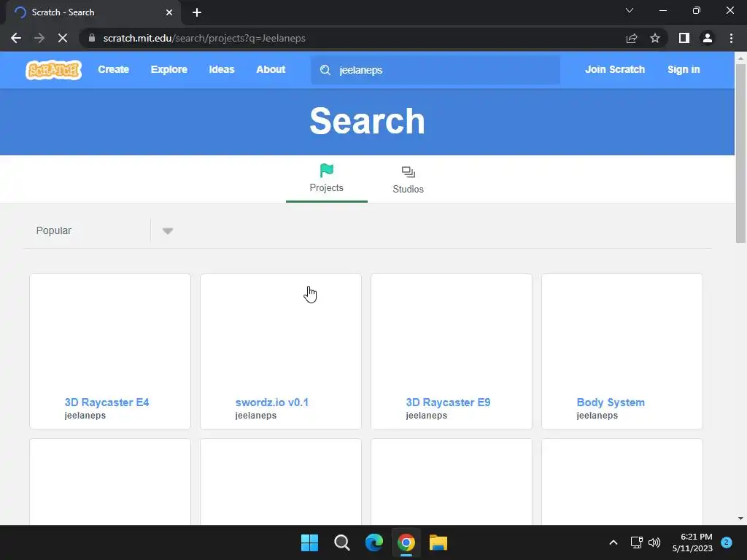Select the Studios stack icon

click(x=409, y=172)
